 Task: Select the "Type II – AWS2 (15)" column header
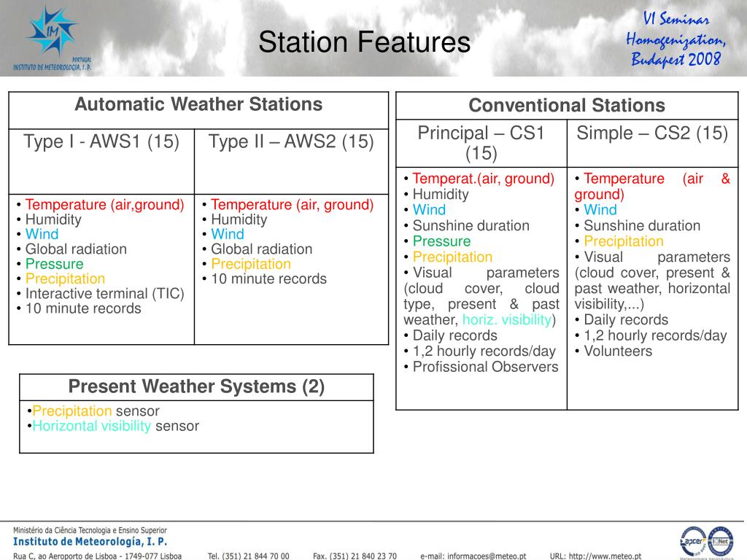(291, 141)
